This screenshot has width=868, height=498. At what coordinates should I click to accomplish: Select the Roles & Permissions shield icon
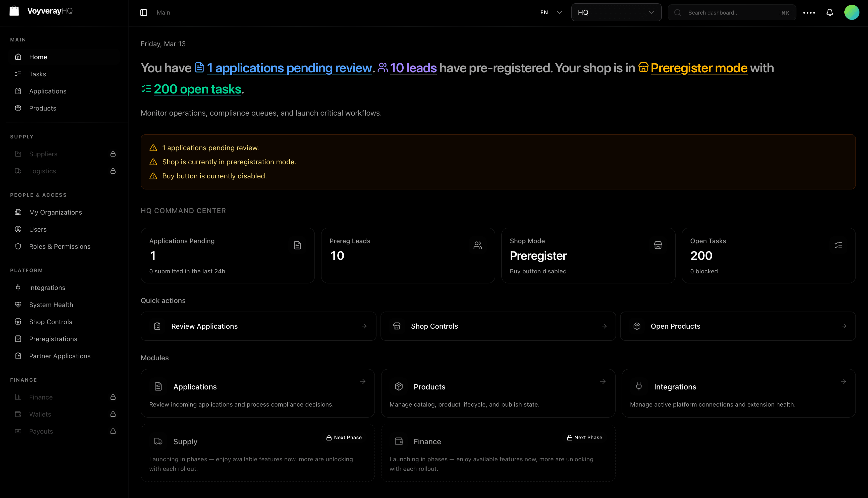[18, 246]
